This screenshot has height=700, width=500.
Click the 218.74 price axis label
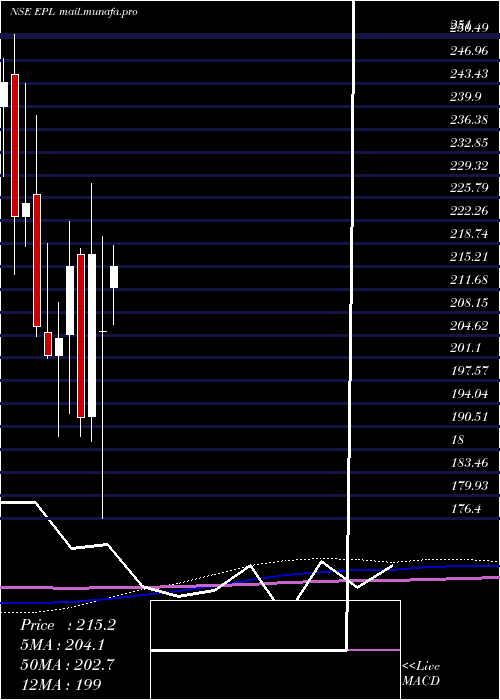[x=469, y=234]
